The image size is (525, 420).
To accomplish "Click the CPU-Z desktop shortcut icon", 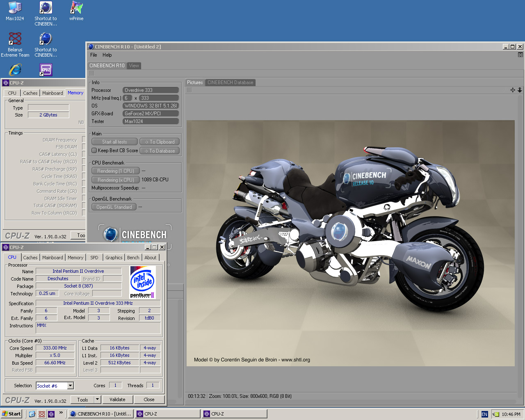I will 46,70.
